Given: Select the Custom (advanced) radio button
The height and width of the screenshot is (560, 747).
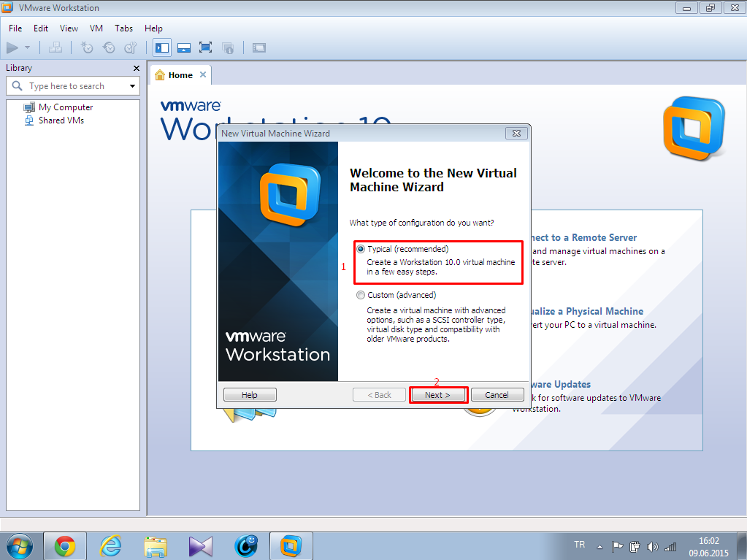Looking at the screenshot, I should 361,295.
